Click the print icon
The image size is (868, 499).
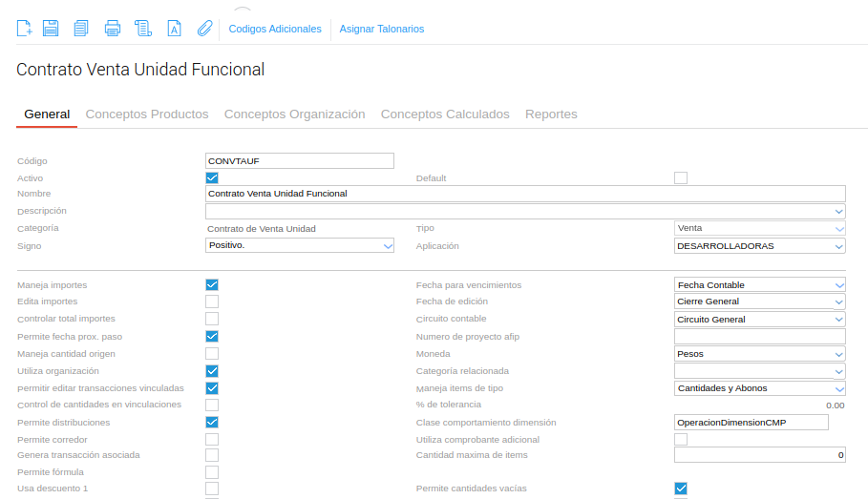(x=113, y=28)
